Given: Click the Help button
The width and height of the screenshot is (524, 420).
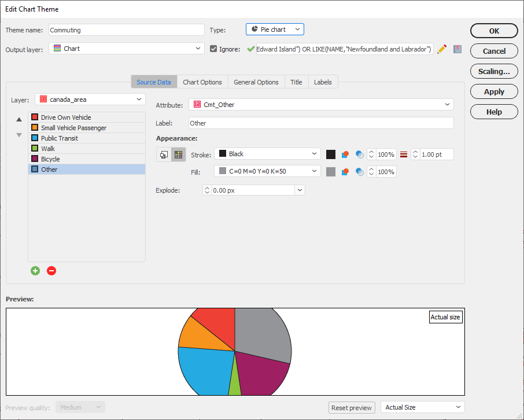Looking at the screenshot, I should (494, 112).
